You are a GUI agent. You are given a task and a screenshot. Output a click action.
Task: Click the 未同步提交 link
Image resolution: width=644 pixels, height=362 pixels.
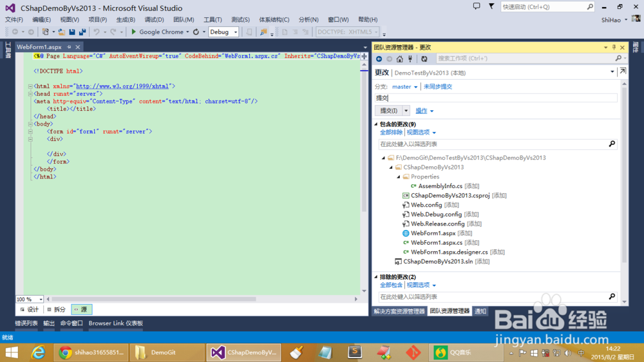438,87
